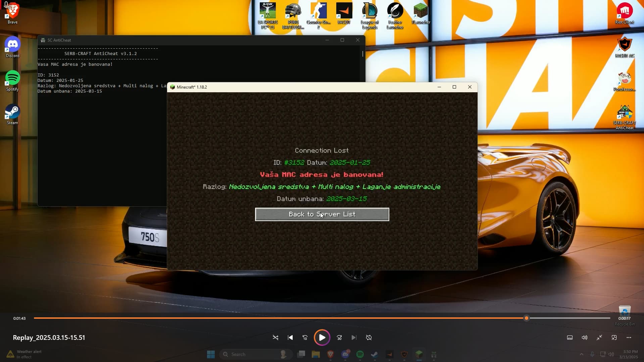
Task: Click Back to Server List button
Action: [322, 214]
